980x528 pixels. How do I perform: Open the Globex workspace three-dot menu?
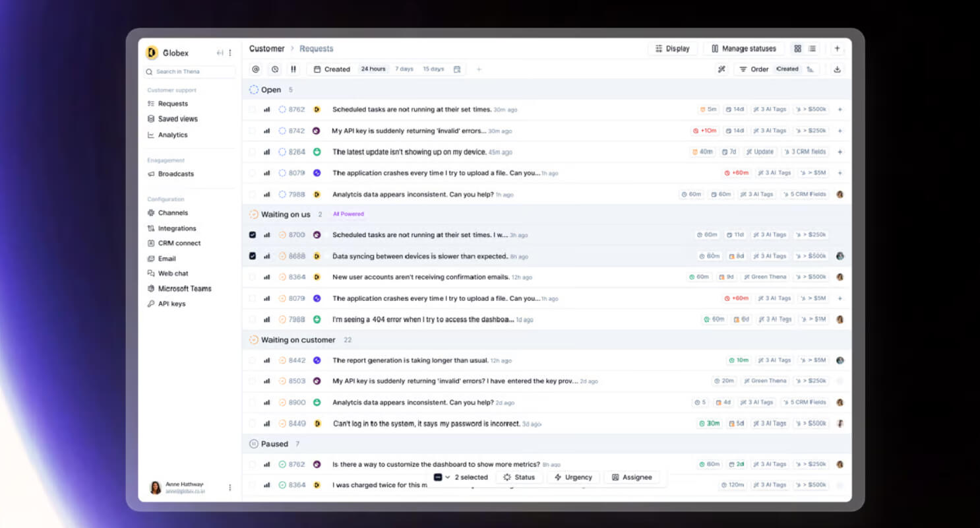pos(230,53)
